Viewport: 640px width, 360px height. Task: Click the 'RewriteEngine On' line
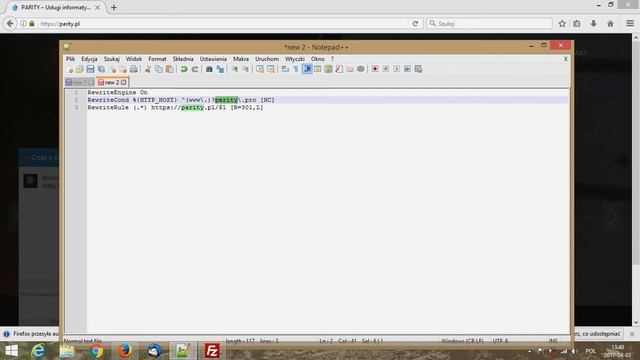coord(118,92)
